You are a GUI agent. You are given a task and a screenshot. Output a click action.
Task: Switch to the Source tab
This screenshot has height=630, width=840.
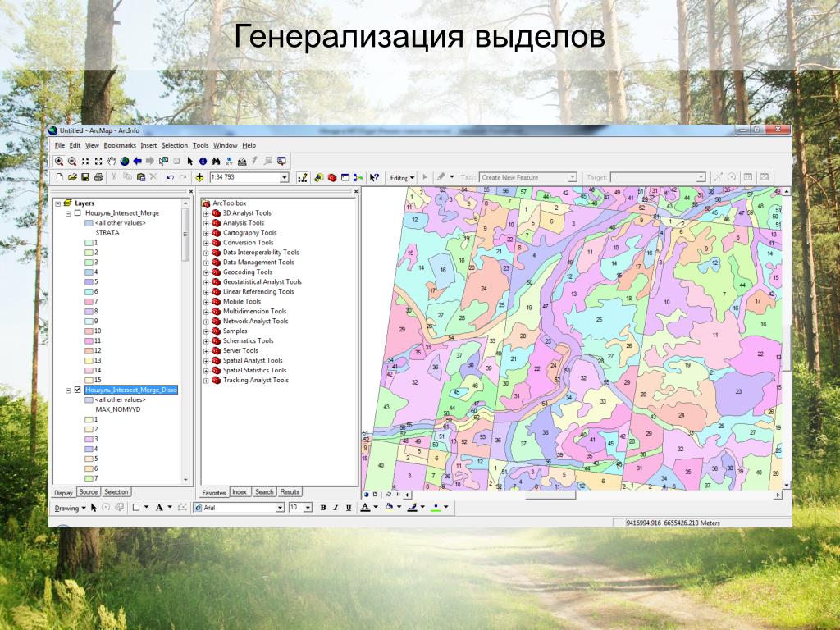[89, 492]
